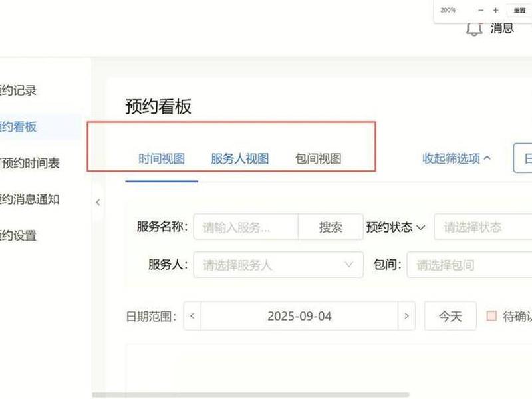Click the 今天 button
This screenshot has width=532, height=399.
450,316
